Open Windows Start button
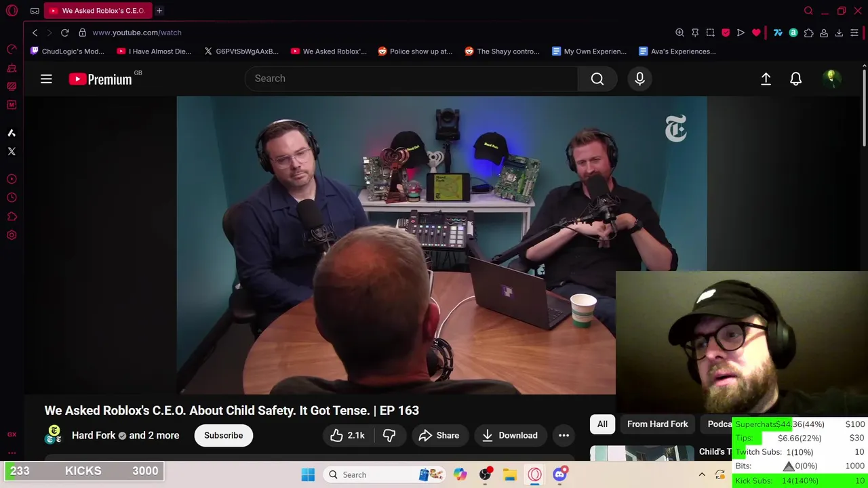Image resolution: width=868 pixels, height=488 pixels. point(308,475)
